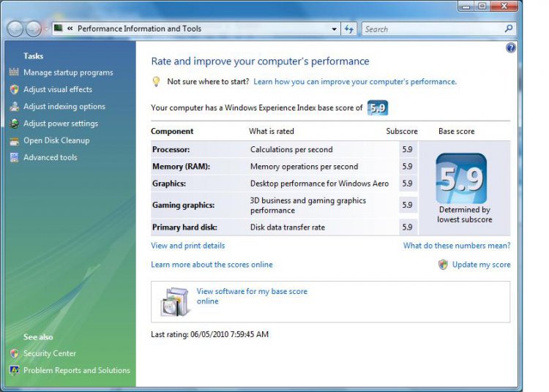This screenshot has width=549, height=392.
Task: Open Security Center link
Action: (x=50, y=353)
